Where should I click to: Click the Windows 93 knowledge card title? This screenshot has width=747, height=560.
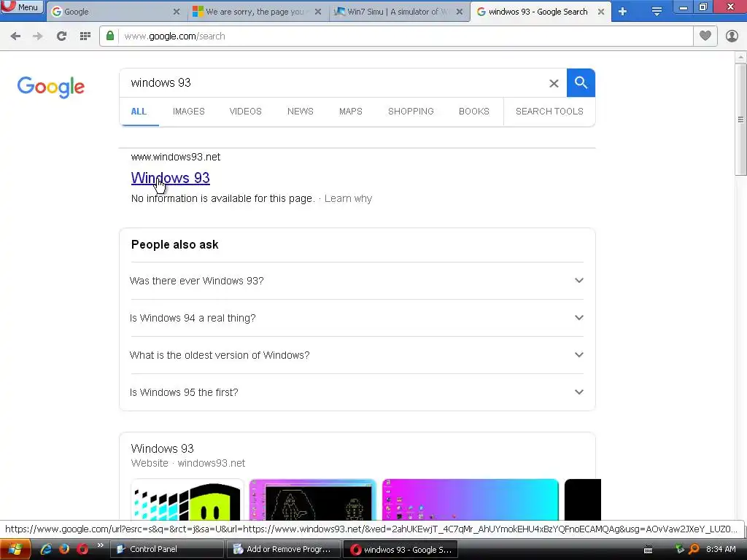coord(162,448)
